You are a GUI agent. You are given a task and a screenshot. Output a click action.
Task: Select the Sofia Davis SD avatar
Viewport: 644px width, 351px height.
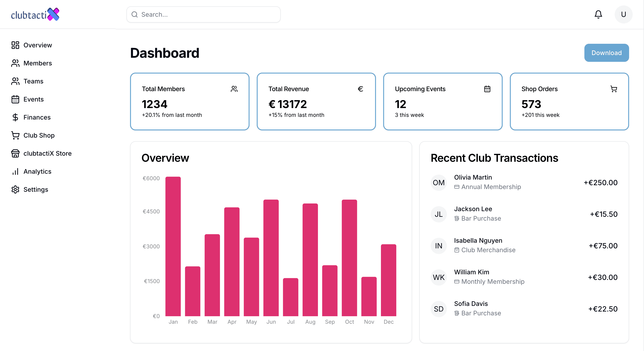click(x=439, y=309)
